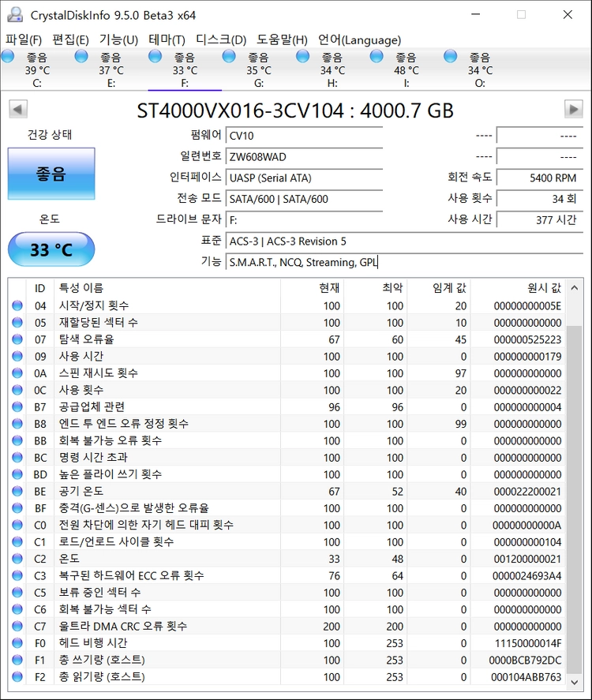Open the 디스크(D) menu
This screenshot has width=592, height=700.
pos(221,39)
